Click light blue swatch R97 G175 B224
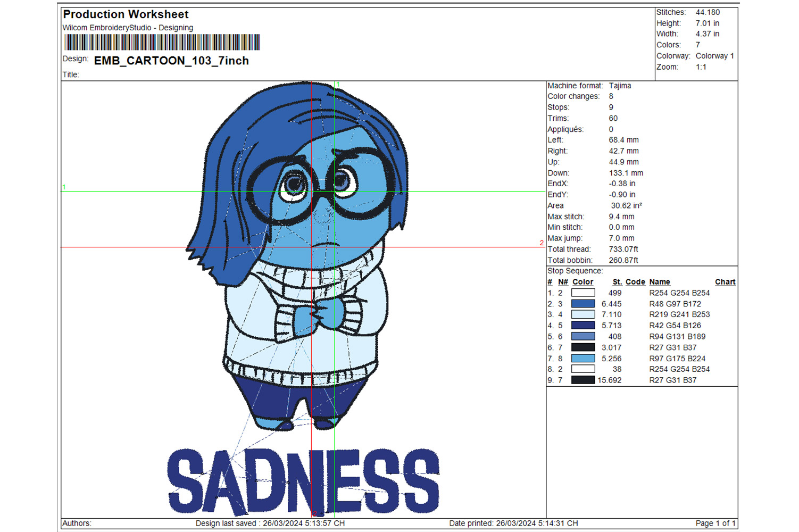 pos(583,359)
